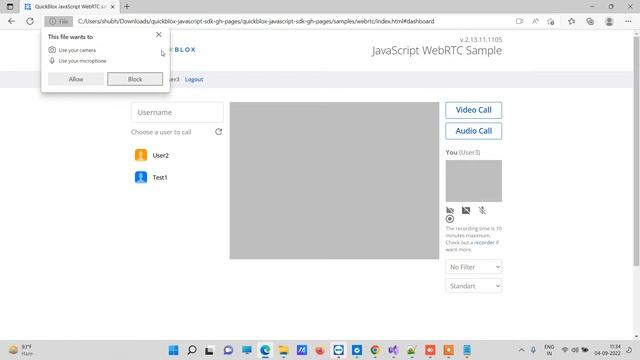Open the Chat app from taskbar
Image resolution: width=640 pixels, height=360 pixels.
click(228, 350)
